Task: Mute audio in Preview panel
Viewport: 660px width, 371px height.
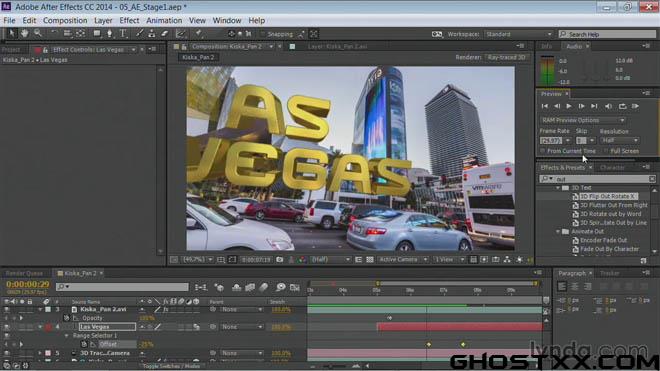Action: coord(608,106)
